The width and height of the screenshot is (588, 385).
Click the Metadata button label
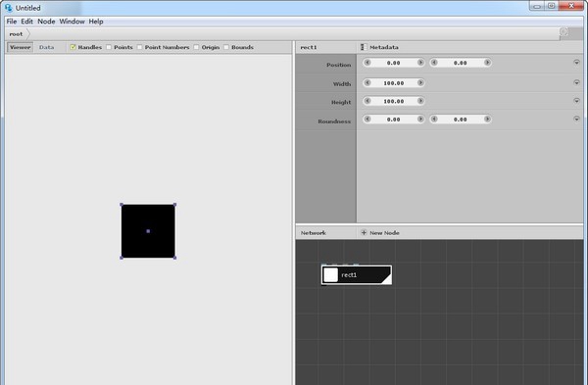[384, 47]
